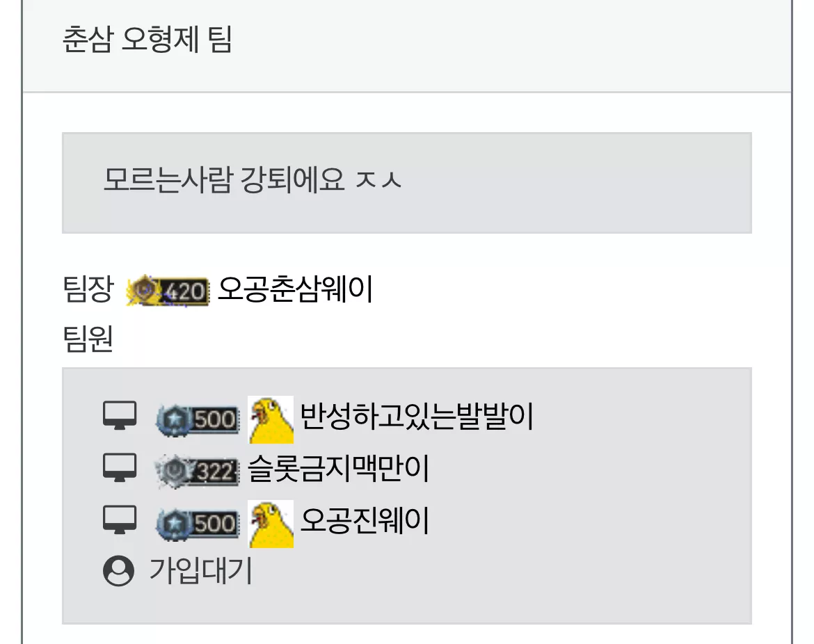Image resolution: width=814 pixels, height=644 pixels.
Task: Click the 팀장 label
Action: (x=88, y=289)
